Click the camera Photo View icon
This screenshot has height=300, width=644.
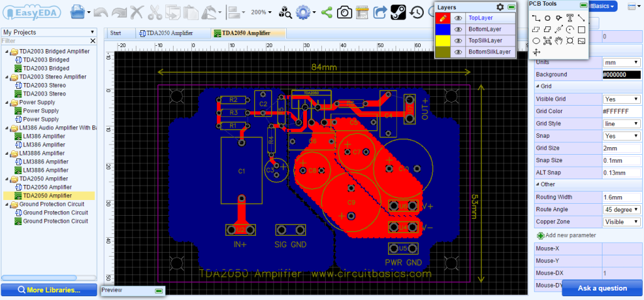point(345,13)
